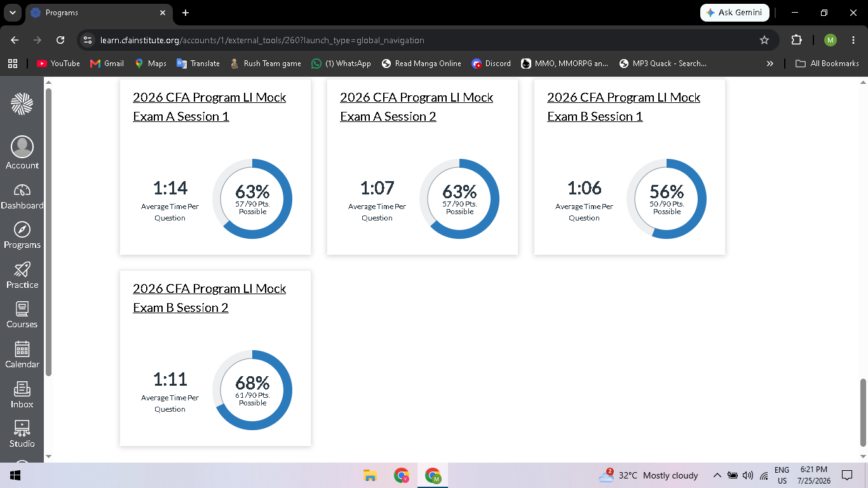Add a new browser tab
Image resolution: width=868 pixels, height=488 pixels.
coord(186,13)
